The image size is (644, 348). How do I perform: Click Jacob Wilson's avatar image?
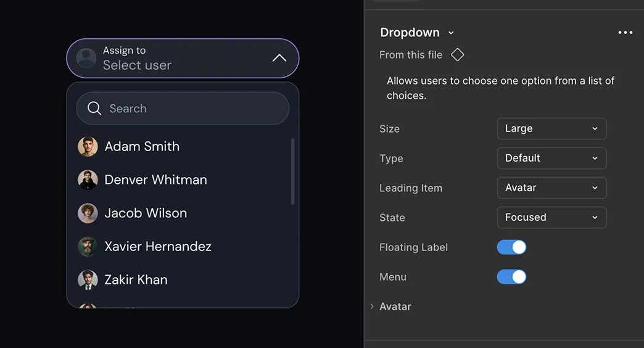(x=88, y=213)
